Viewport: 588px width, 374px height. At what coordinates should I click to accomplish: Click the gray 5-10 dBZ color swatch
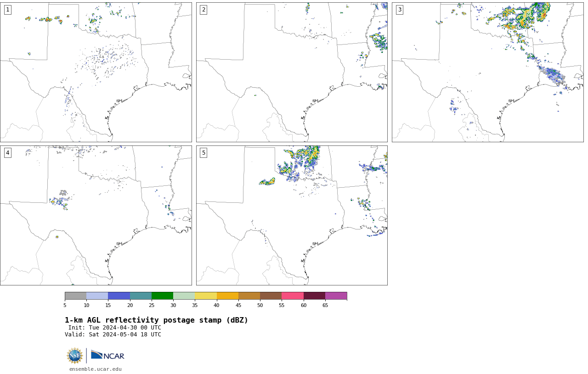(75, 296)
